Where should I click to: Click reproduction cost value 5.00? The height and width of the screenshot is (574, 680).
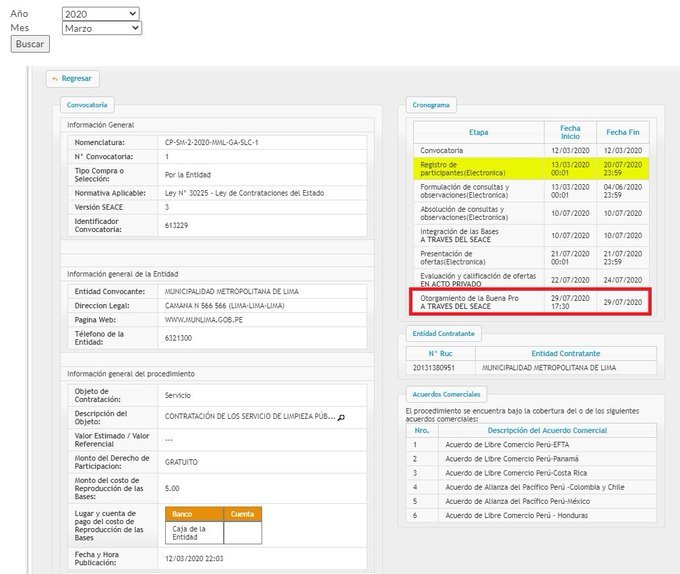pyautogui.click(x=172, y=488)
